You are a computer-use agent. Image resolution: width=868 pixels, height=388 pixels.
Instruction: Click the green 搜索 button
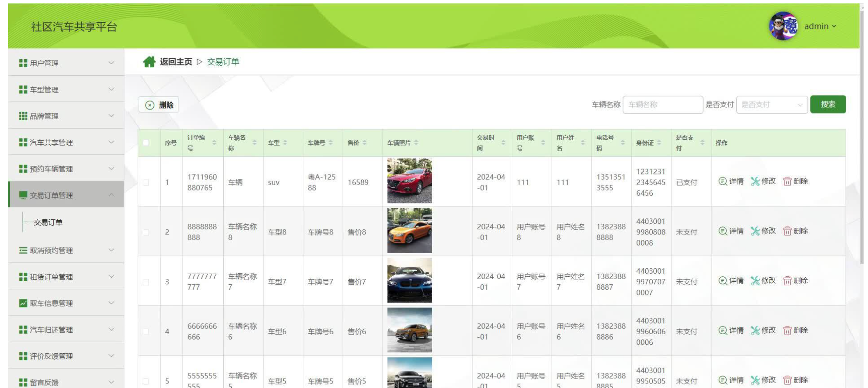828,105
